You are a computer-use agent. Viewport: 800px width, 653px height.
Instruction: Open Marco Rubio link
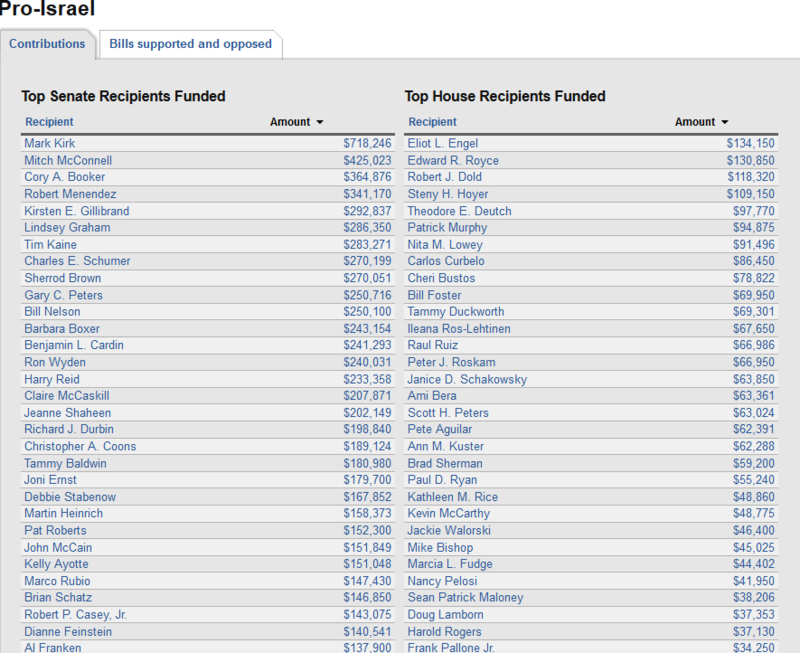pyautogui.click(x=57, y=581)
